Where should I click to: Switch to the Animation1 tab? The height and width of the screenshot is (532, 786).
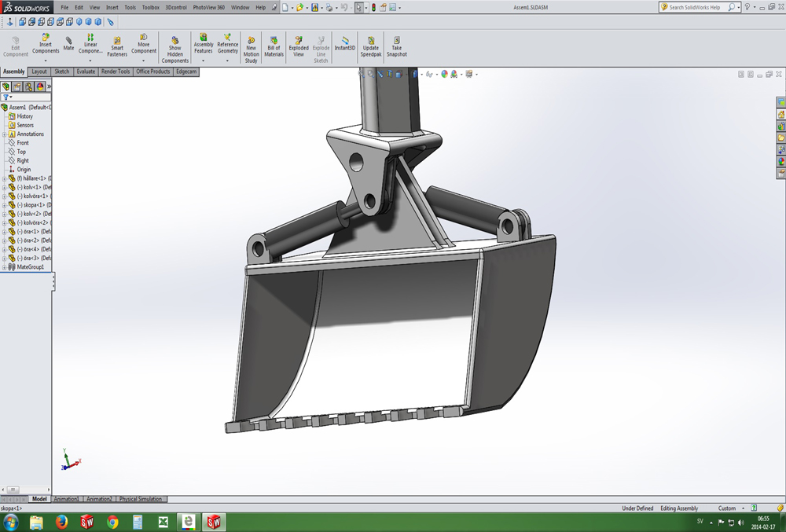tap(66, 499)
